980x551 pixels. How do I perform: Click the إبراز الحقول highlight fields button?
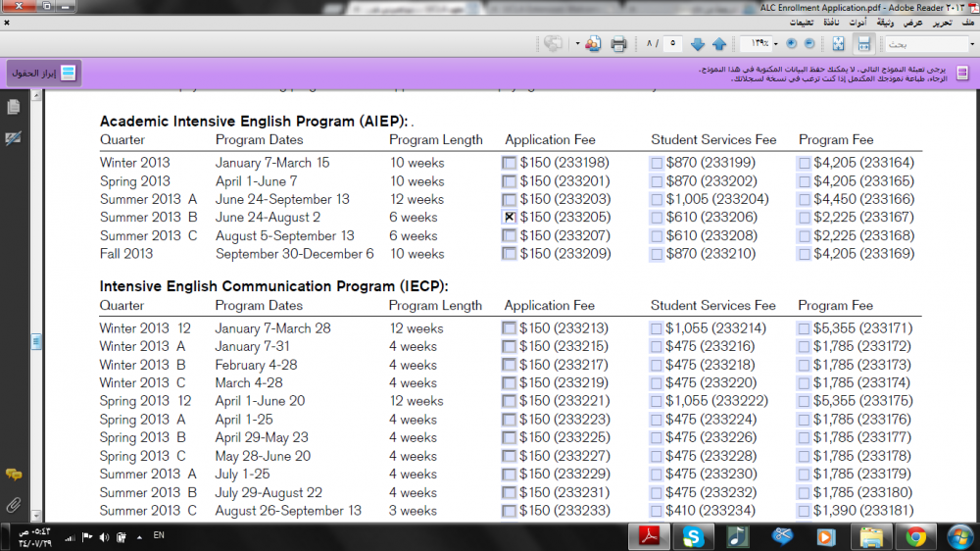click(45, 74)
